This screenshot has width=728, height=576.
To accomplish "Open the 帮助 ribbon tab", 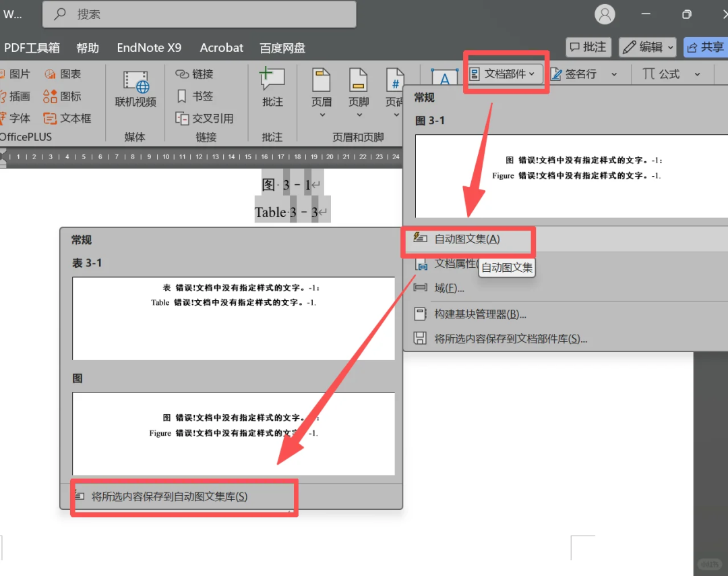I will pos(88,48).
